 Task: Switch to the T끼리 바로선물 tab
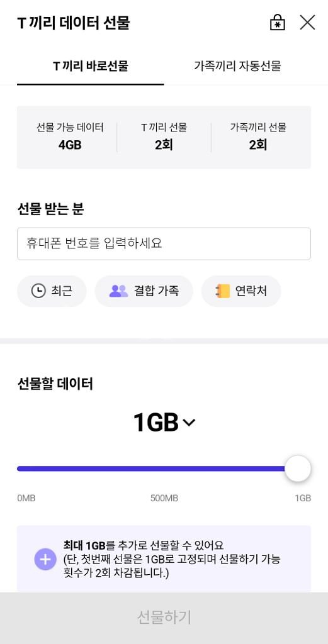pos(91,66)
